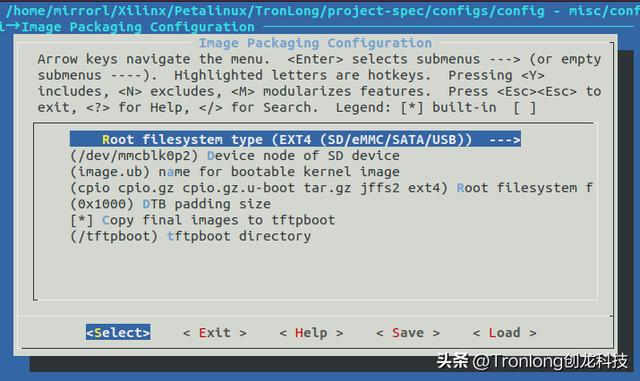Click the Image Packaging Configuration dialog title
Screen dimensions: 640x381
(x=315, y=43)
